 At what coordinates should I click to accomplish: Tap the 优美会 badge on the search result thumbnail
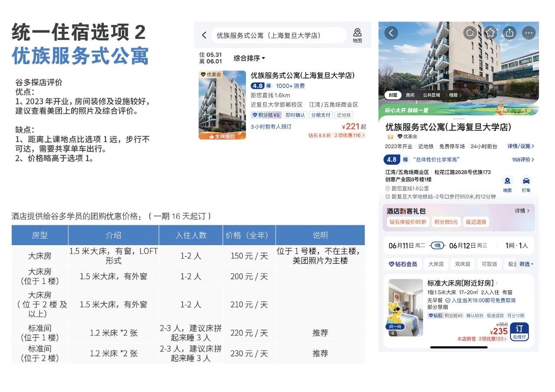click(211, 75)
